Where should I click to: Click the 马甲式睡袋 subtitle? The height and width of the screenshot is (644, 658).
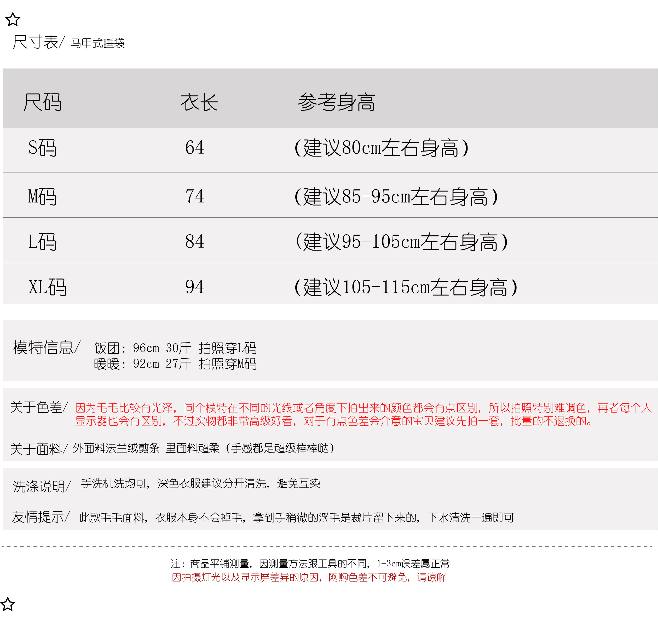click(x=98, y=44)
